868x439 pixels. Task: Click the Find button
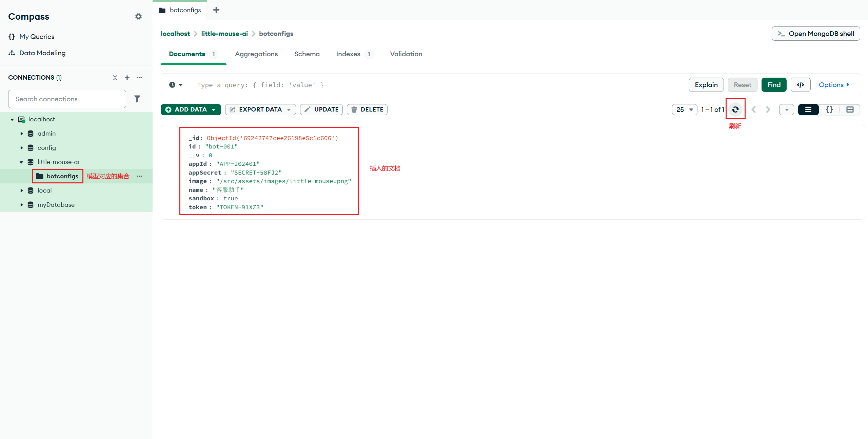[774, 85]
